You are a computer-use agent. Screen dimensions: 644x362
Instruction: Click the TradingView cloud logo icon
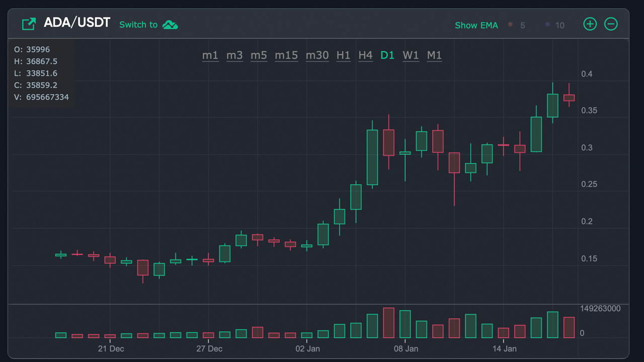[170, 25]
